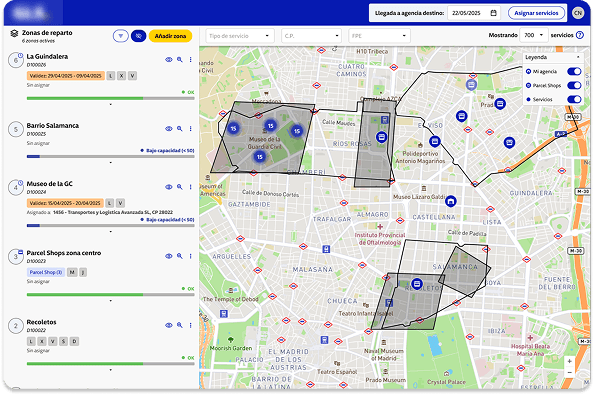Toggle visibility eye for La Guindalera zone
594x395 pixels.
pos(169,59)
